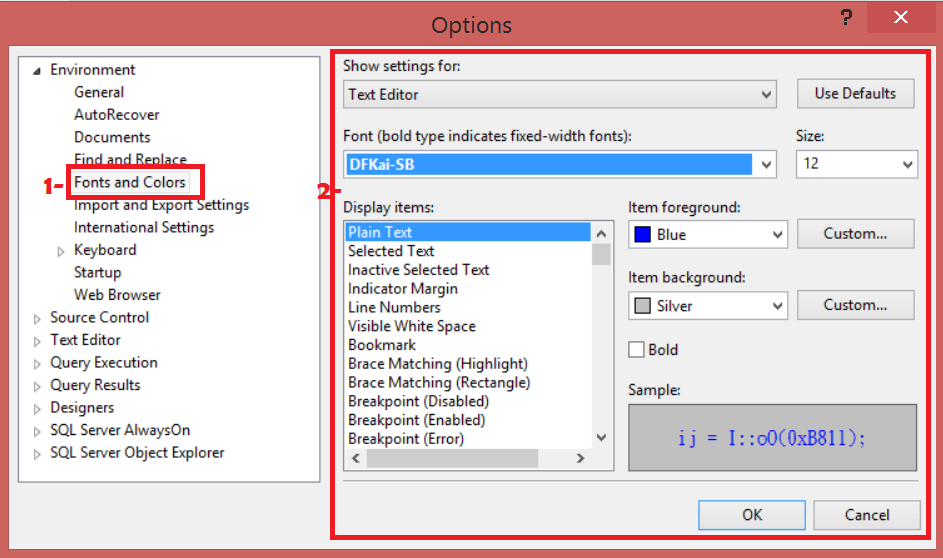The height and width of the screenshot is (558, 943).
Task: Open the Item background Silver dropdown
Action: (x=708, y=306)
